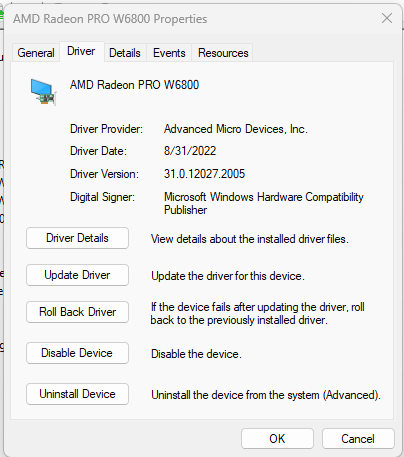This screenshot has height=457, width=404.
Task: Click the driver version number 31.0.12027.2005
Action: (204, 174)
